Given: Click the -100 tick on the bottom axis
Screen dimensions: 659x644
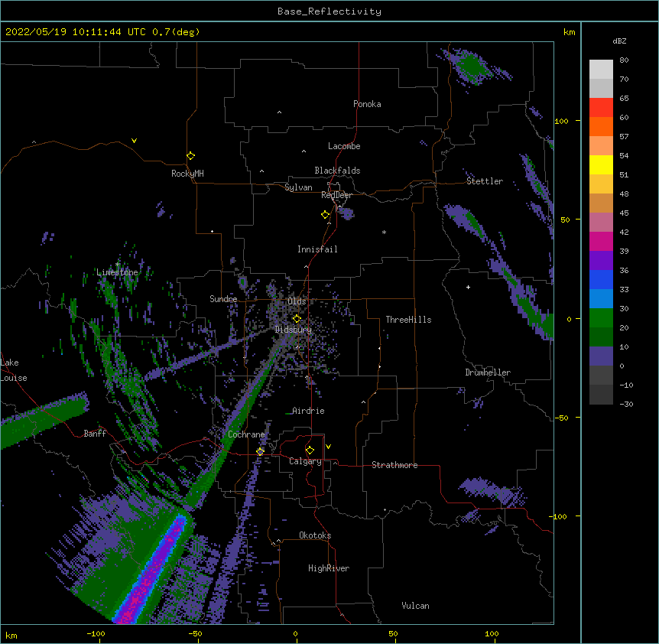Looking at the screenshot, I should [96, 633].
